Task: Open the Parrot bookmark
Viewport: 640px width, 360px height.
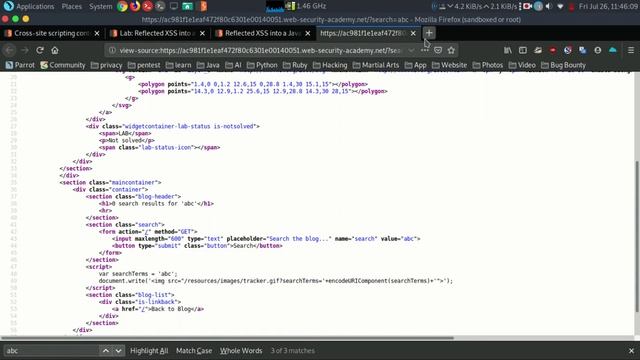Action: point(20,65)
